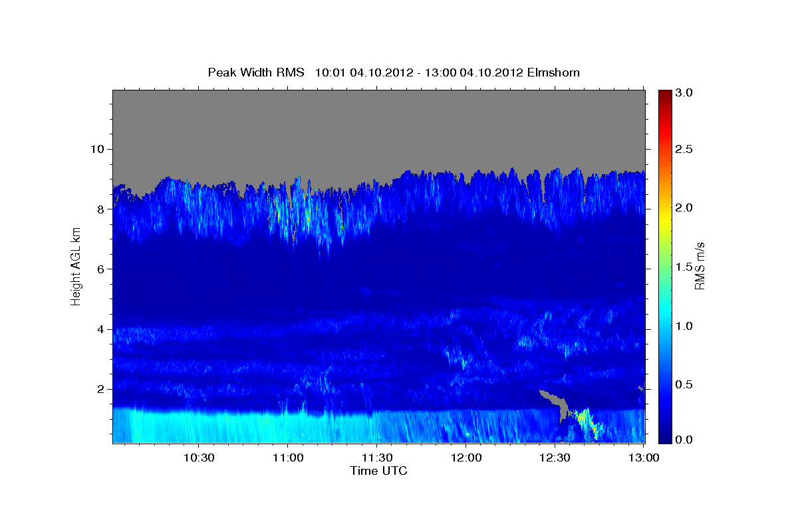798x532 pixels.
Task: Click the 11:00 time tick label
Action: click(x=287, y=458)
